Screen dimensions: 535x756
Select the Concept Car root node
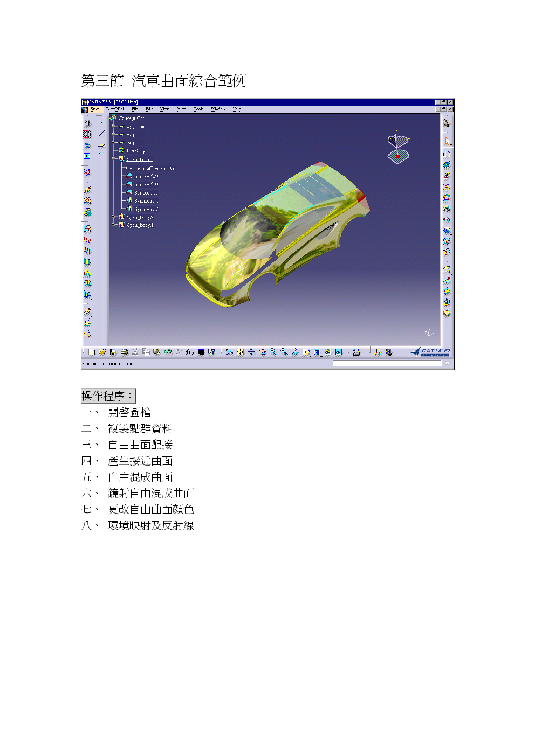pyautogui.click(x=131, y=118)
